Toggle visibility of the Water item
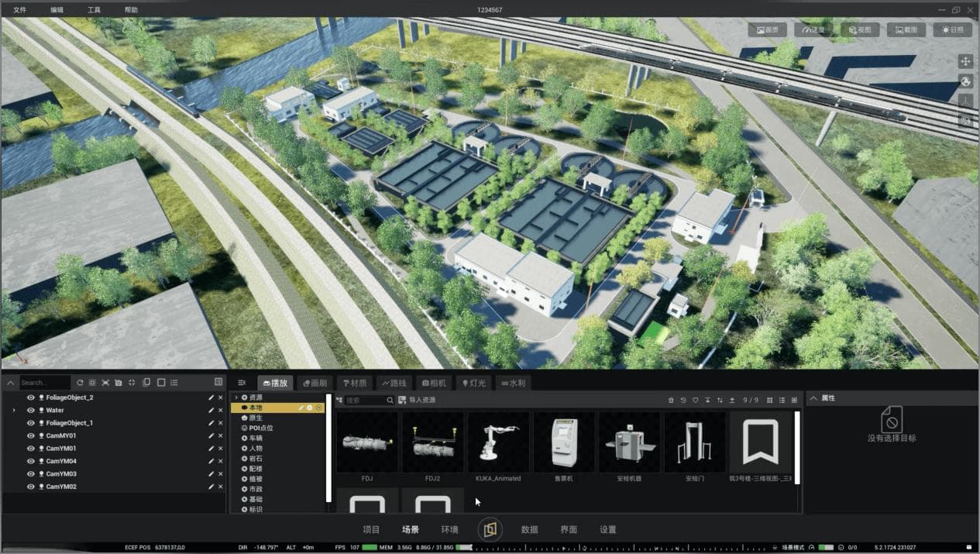The image size is (980, 554). point(31,410)
